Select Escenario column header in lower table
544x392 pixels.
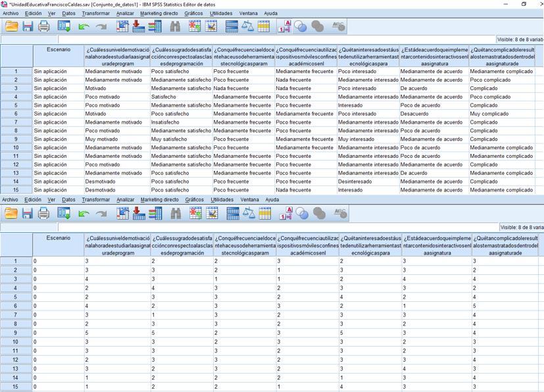[59, 245]
